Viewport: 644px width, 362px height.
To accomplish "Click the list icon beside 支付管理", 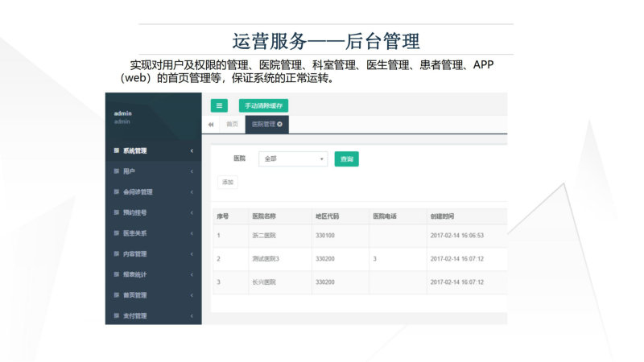I will (117, 315).
